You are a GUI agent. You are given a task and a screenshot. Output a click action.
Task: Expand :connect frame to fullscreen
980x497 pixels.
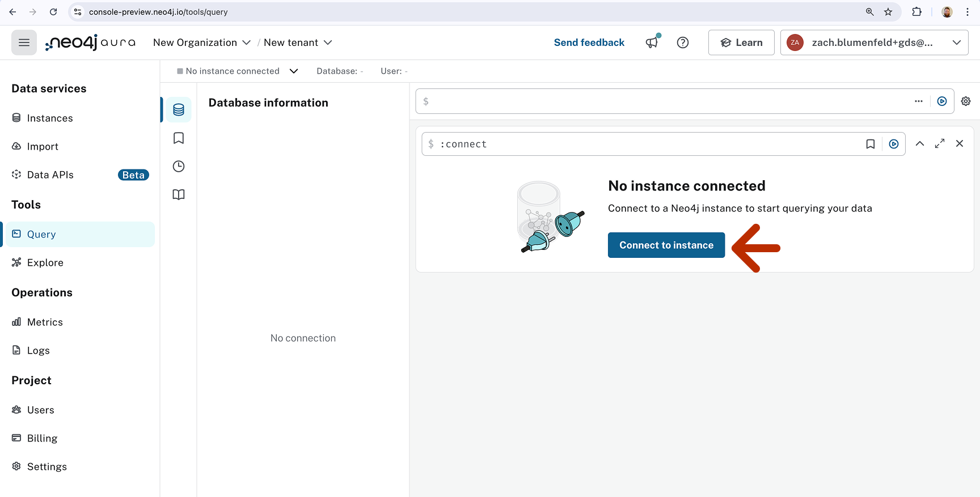[940, 144]
